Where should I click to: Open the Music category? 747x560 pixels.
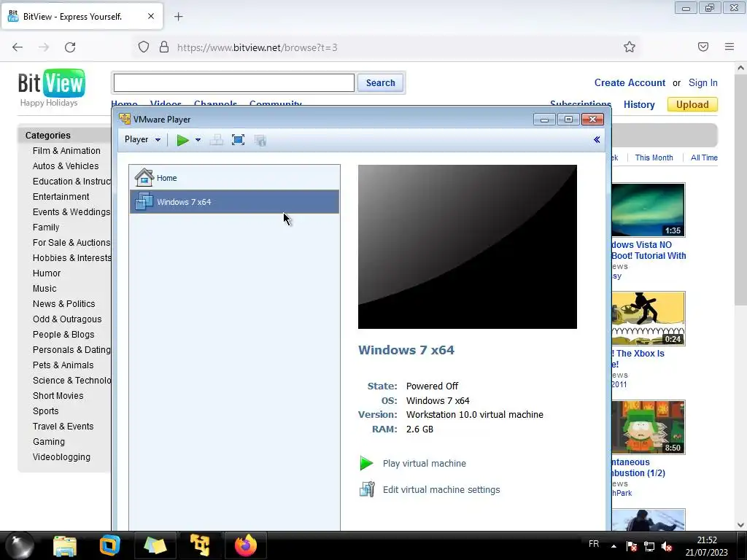44,289
